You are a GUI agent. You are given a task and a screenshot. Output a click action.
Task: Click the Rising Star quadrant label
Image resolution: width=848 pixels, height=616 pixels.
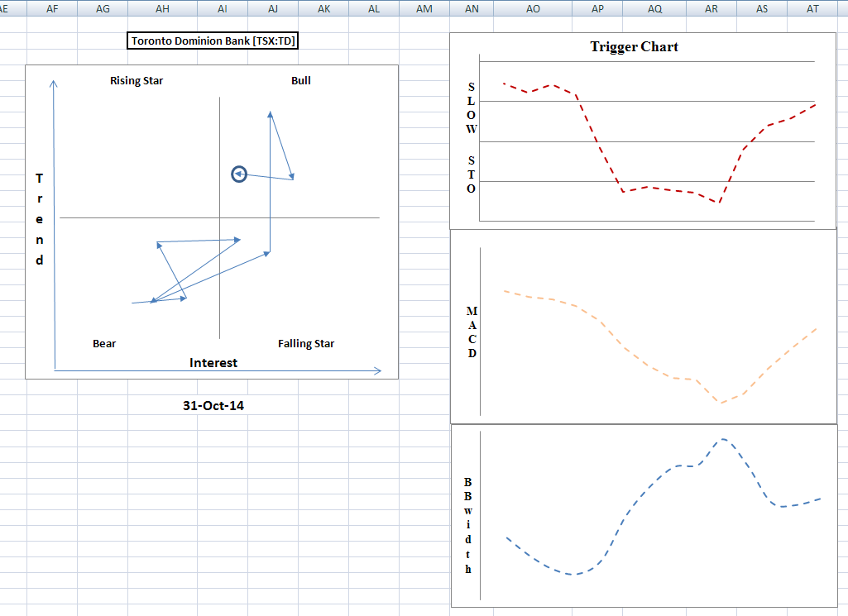[137, 80]
